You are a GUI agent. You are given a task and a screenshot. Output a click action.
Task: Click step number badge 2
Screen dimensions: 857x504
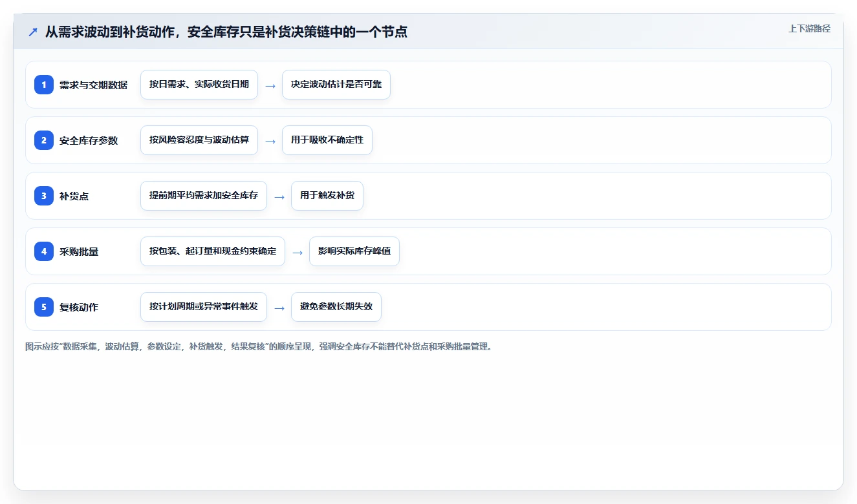44,140
